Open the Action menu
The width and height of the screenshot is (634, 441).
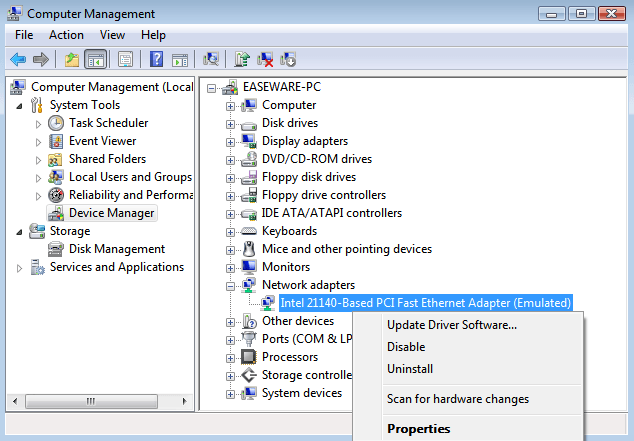click(67, 35)
